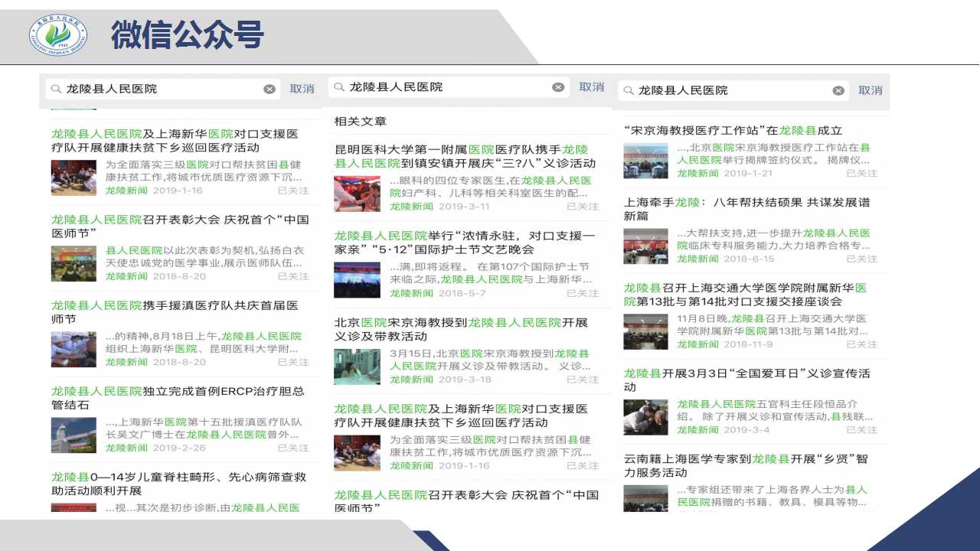Click the search magnifier icon in the right panel
This screenshot has height=551, width=980.
[x=629, y=90]
